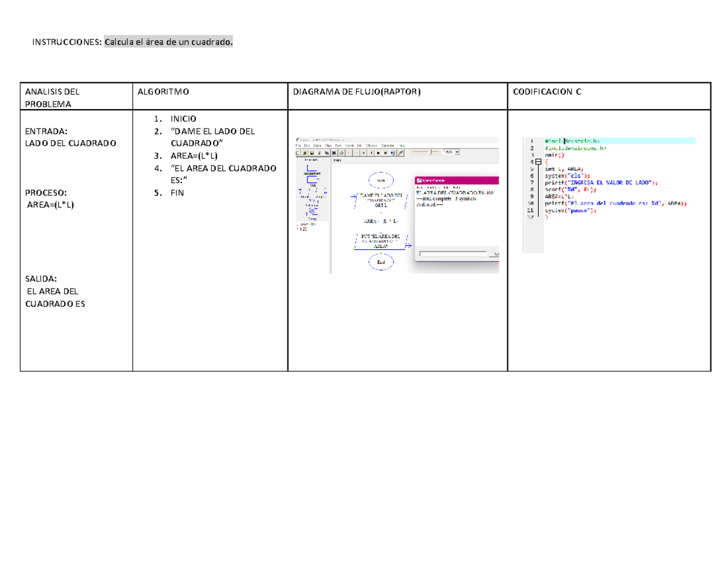Cut the selected symbol with toolbar icon
This screenshot has height=562, width=728.
point(319,153)
